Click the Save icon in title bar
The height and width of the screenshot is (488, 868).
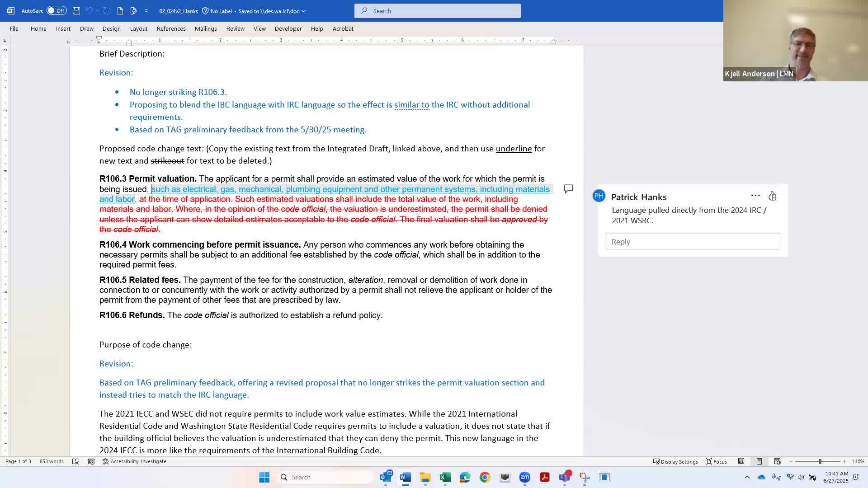coord(76,11)
